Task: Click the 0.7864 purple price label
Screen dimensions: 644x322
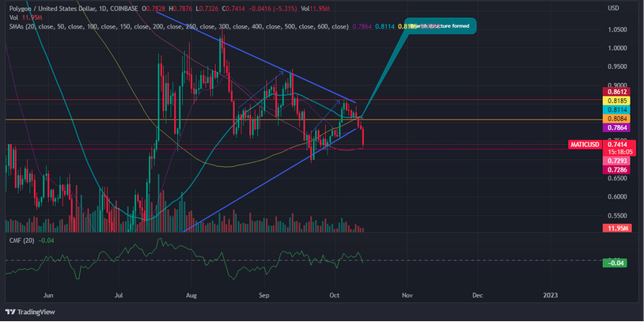Action: [615, 127]
